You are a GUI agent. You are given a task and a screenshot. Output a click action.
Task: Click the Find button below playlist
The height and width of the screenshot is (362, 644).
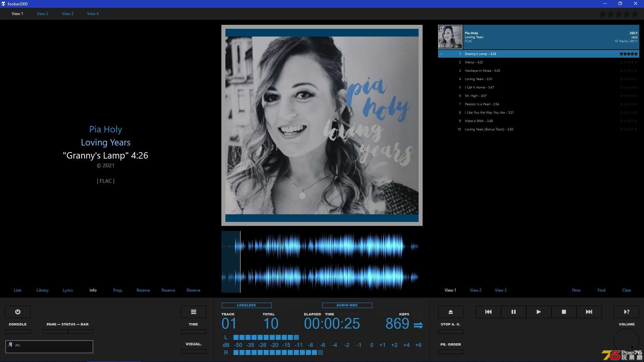pyautogui.click(x=601, y=290)
